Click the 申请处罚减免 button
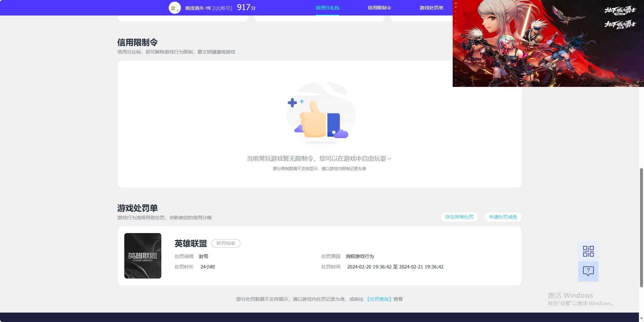The width and height of the screenshot is (644, 322). [x=503, y=217]
